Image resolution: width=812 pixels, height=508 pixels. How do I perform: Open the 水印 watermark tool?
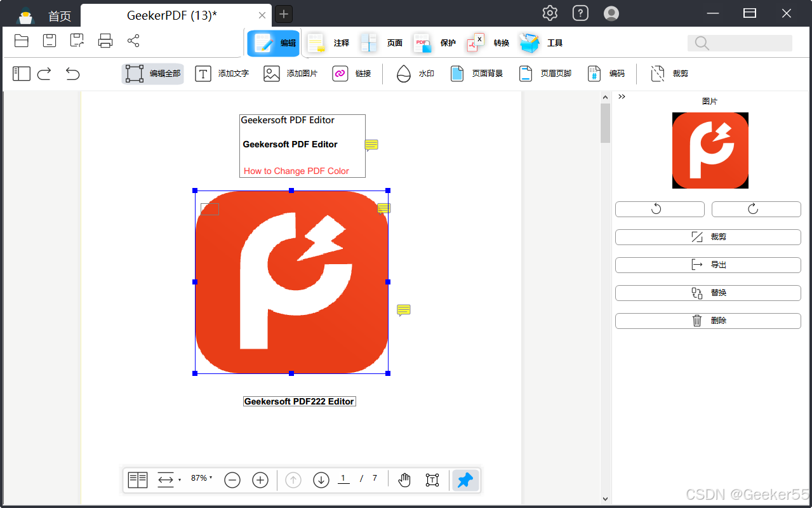click(x=415, y=74)
